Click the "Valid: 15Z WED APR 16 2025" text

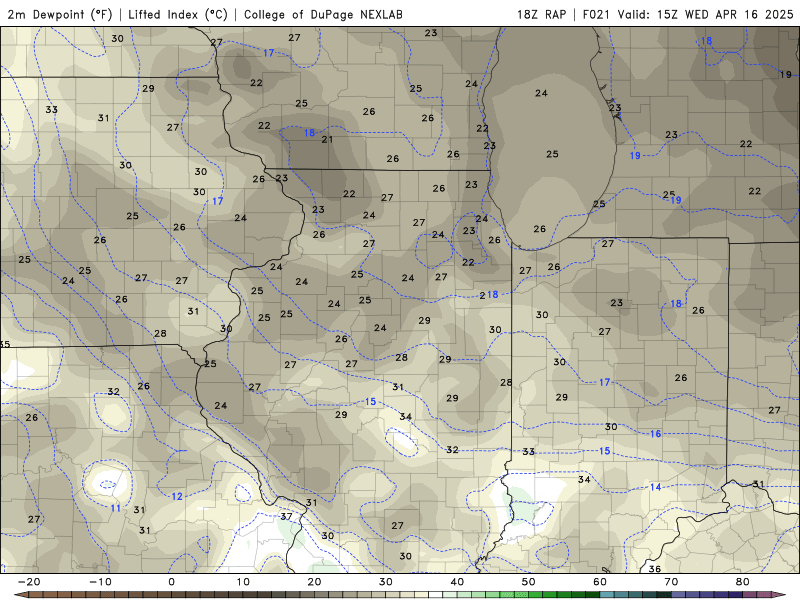[706, 14]
